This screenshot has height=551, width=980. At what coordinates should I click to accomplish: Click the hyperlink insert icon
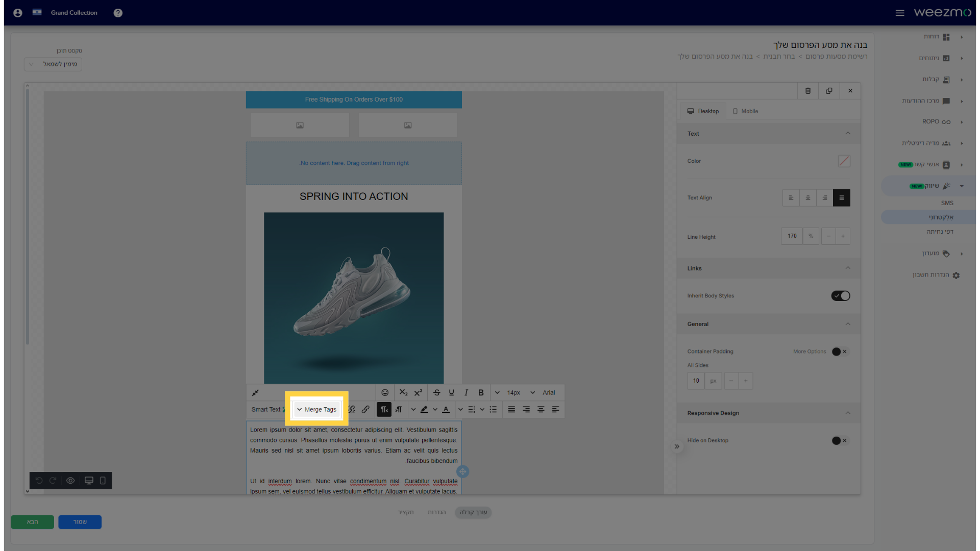(366, 409)
